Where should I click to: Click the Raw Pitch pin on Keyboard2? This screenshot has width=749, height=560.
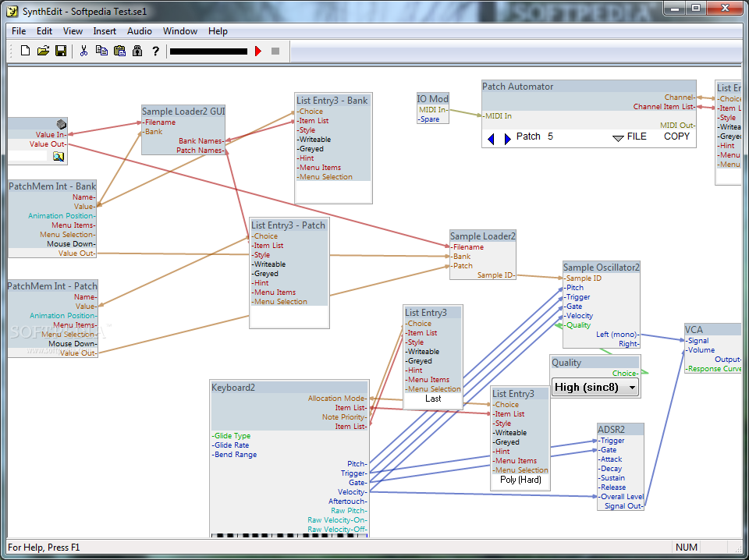[350, 511]
